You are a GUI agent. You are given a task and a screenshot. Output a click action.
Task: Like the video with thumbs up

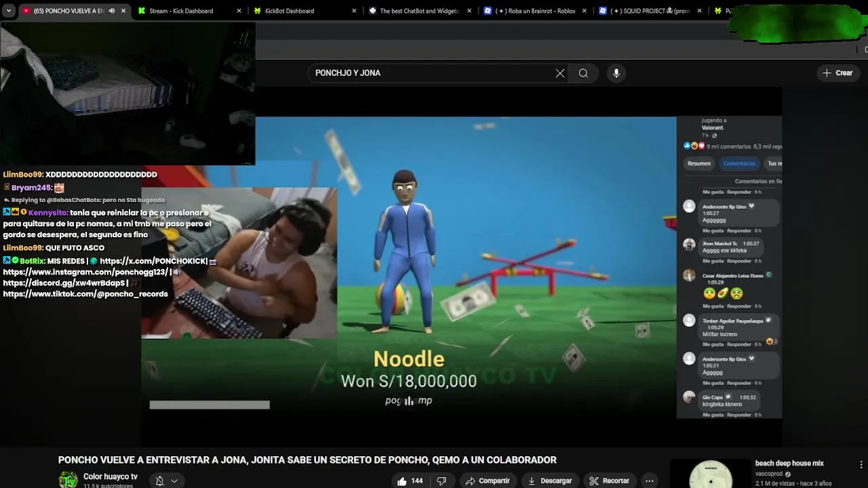pos(410,481)
